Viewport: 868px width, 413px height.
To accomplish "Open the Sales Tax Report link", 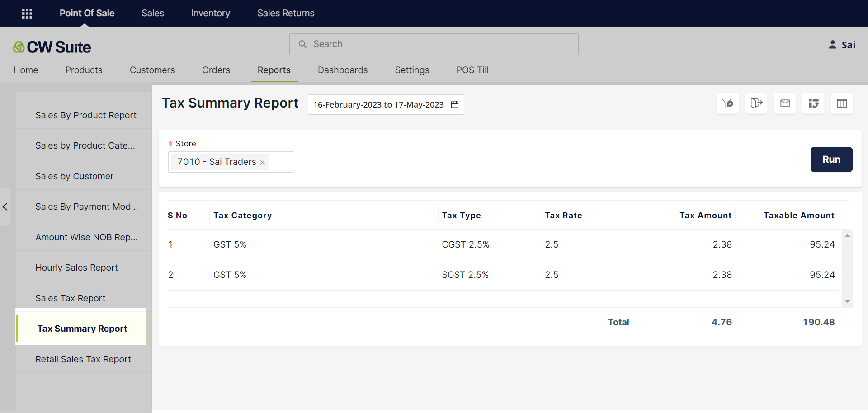I will click(x=71, y=298).
